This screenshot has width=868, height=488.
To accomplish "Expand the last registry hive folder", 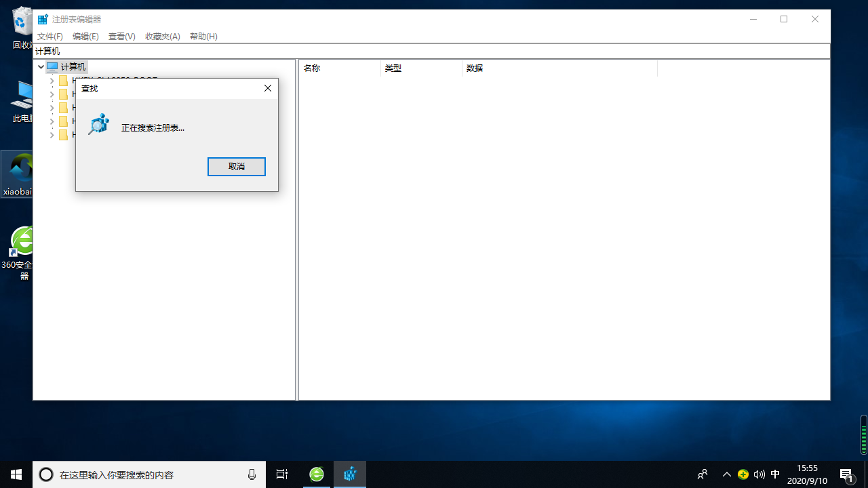I will tap(52, 135).
